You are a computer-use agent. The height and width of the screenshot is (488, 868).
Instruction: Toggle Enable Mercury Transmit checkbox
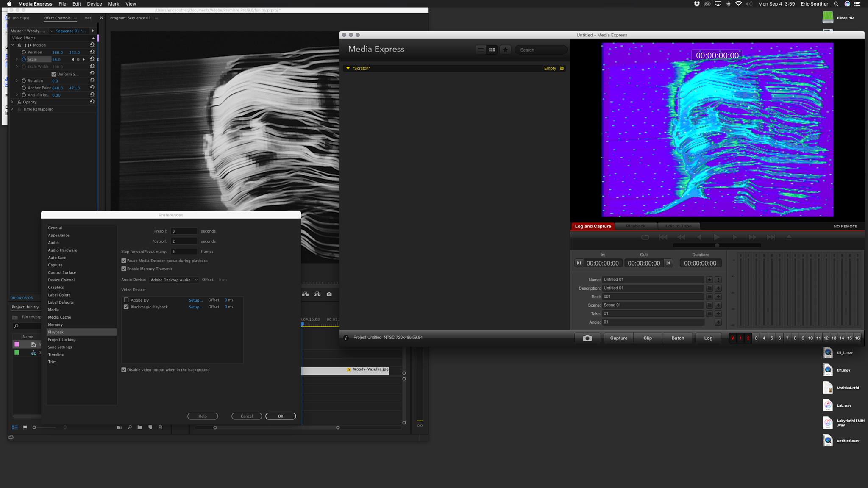[124, 269]
